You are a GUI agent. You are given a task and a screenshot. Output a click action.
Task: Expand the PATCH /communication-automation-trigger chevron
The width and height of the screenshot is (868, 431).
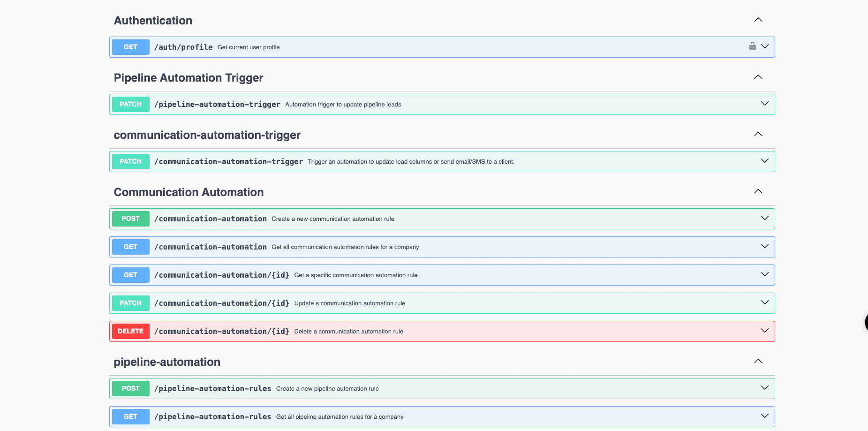coord(765,161)
